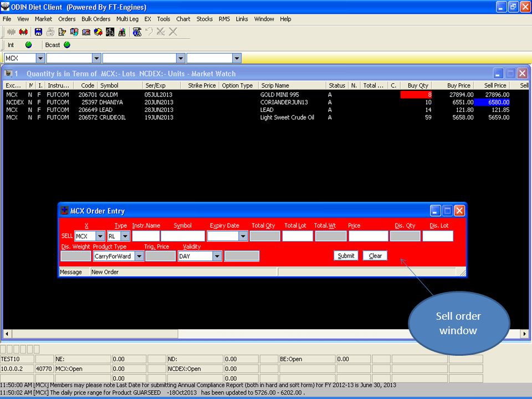Open the third wide empty dropdown in filter bar
Screen dimensions: 532x399
181,58
